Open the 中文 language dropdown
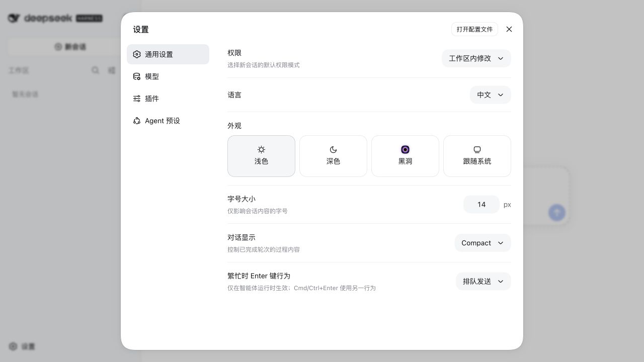The height and width of the screenshot is (362, 644). [491, 95]
